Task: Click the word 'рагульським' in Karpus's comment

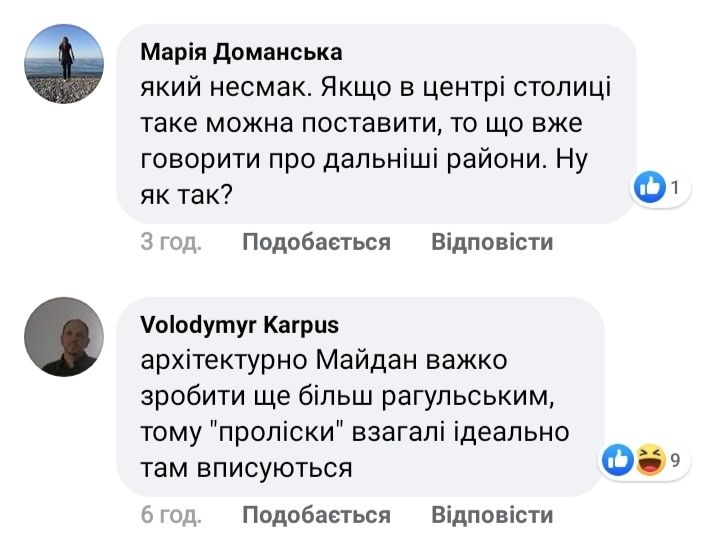Action: pyautogui.click(x=471, y=395)
